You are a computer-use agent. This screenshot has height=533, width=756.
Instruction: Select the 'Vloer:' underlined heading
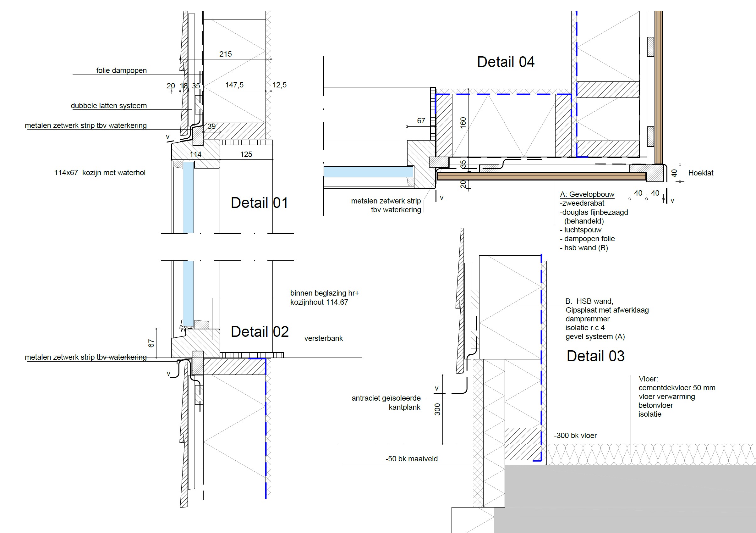(x=648, y=379)
